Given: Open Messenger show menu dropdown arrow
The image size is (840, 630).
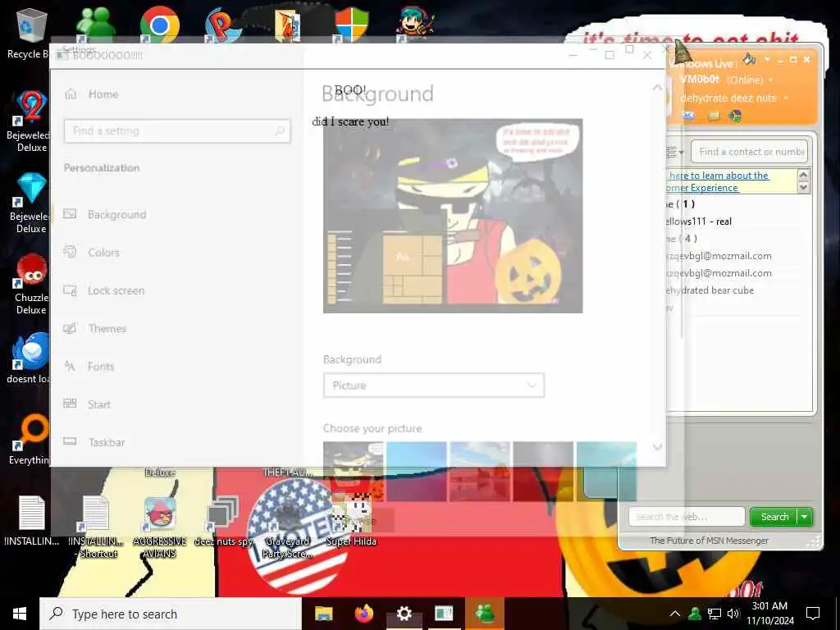Looking at the screenshot, I should 767,59.
